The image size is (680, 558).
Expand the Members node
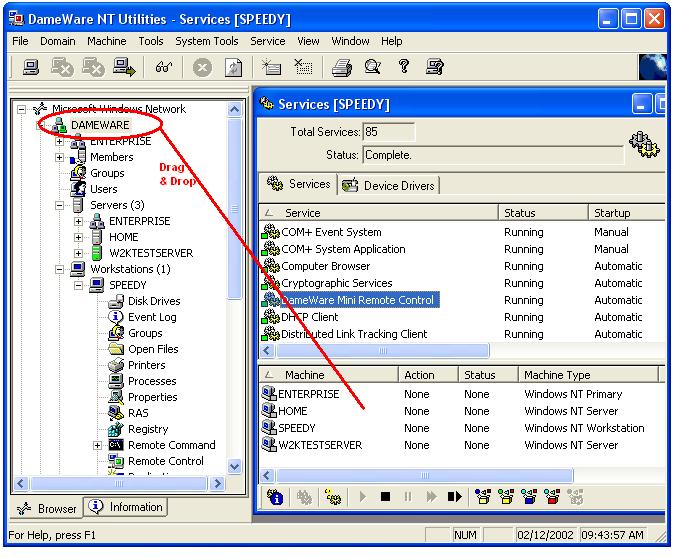point(59,157)
